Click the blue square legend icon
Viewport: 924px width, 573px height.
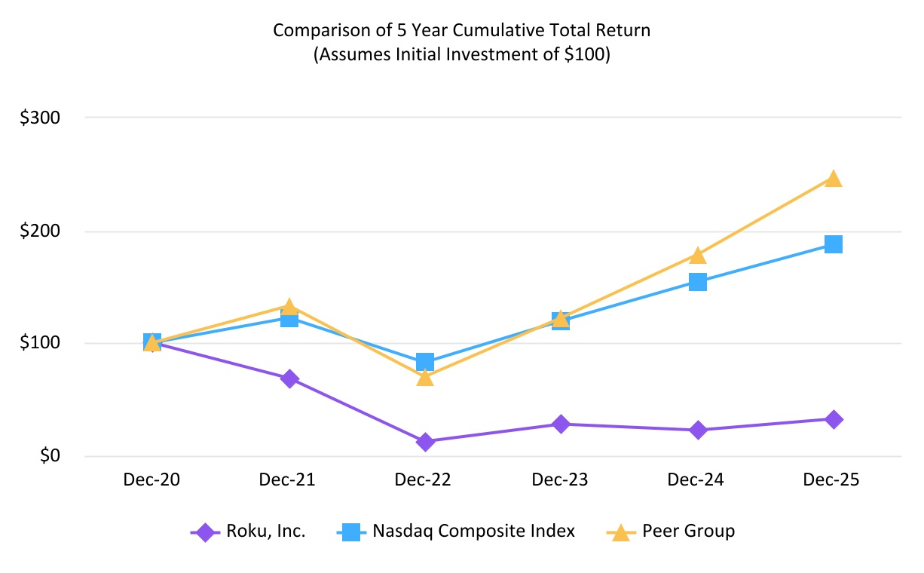click(x=349, y=532)
